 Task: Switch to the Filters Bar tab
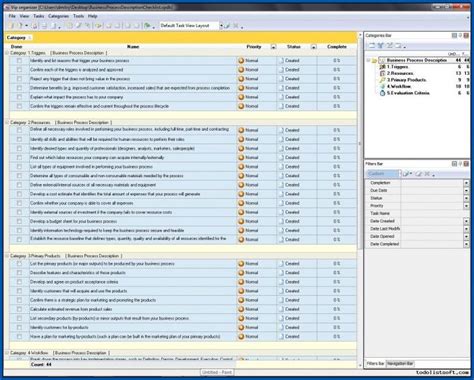pos(375,364)
